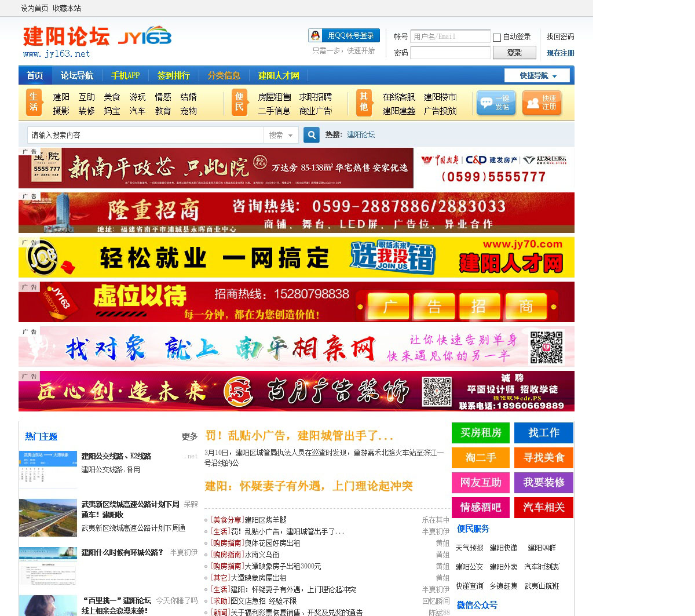Enable the 自动登录 checkbox
The height and width of the screenshot is (616, 695).
[x=497, y=38]
